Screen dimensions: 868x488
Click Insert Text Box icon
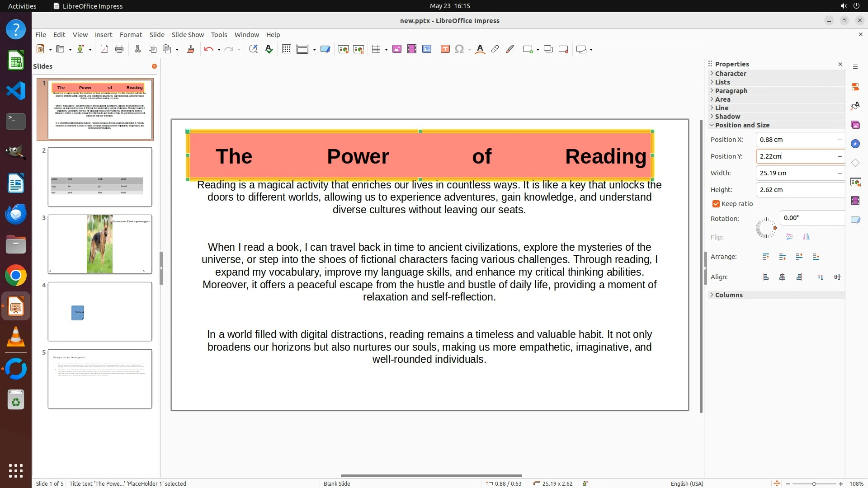point(445,49)
